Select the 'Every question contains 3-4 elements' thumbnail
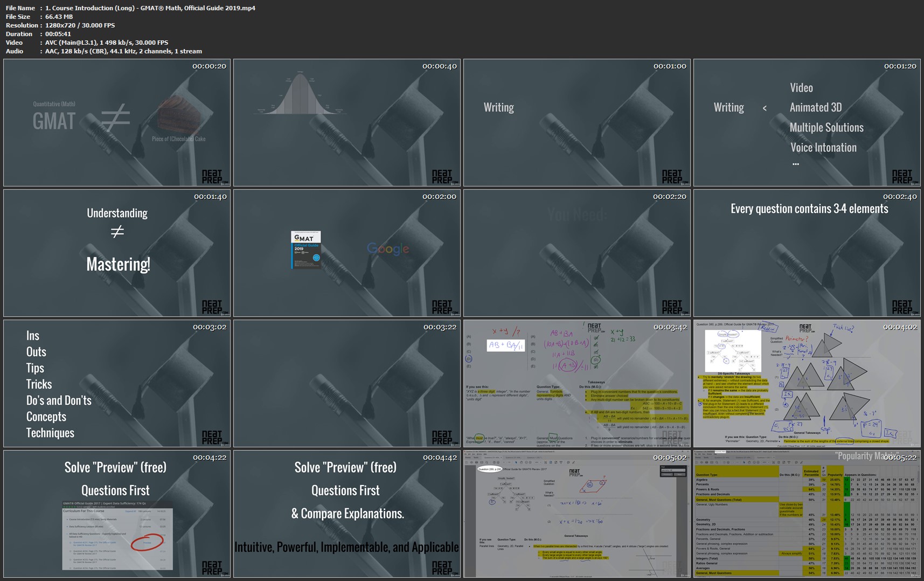 click(807, 253)
